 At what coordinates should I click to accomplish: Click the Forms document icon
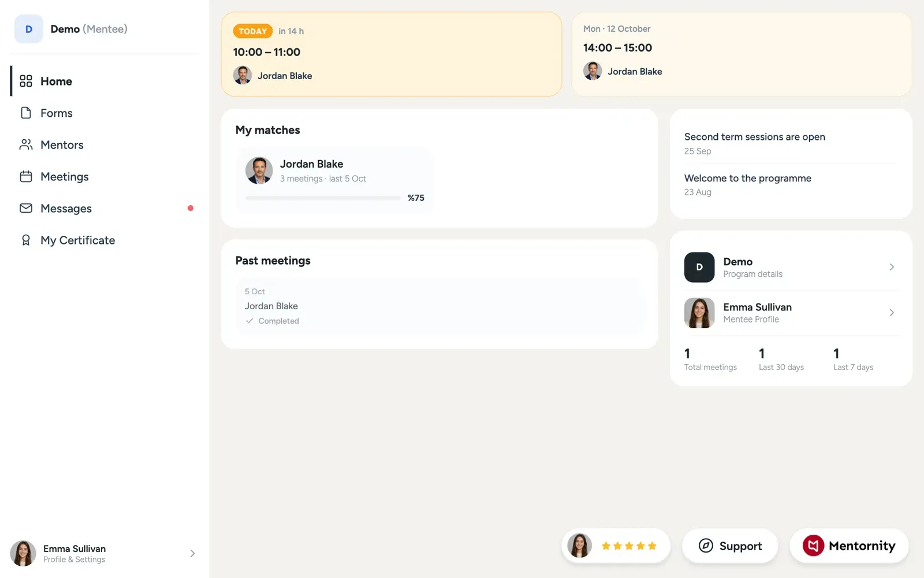click(26, 113)
